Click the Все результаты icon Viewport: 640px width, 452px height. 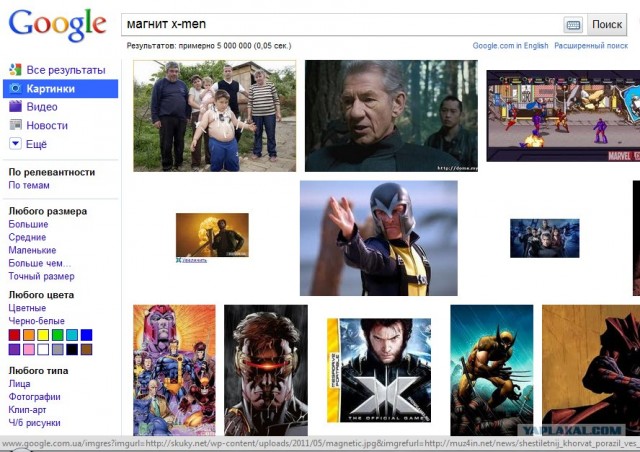pos(15,70)
